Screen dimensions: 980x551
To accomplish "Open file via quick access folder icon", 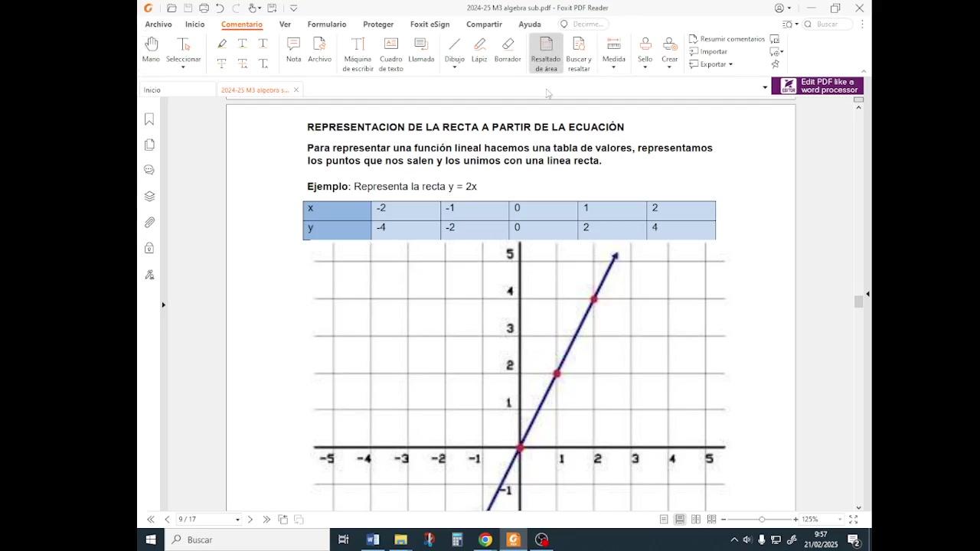I will point(171,8).
